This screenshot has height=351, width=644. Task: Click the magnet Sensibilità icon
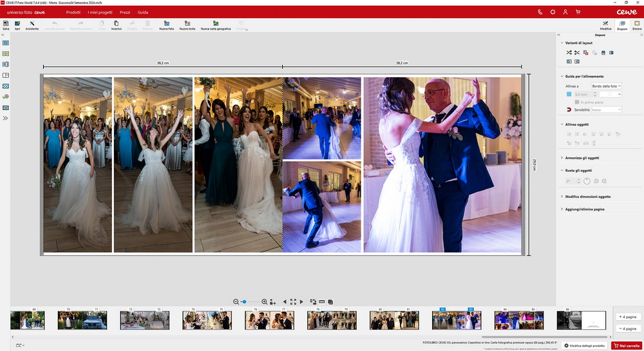pos(569,109)
